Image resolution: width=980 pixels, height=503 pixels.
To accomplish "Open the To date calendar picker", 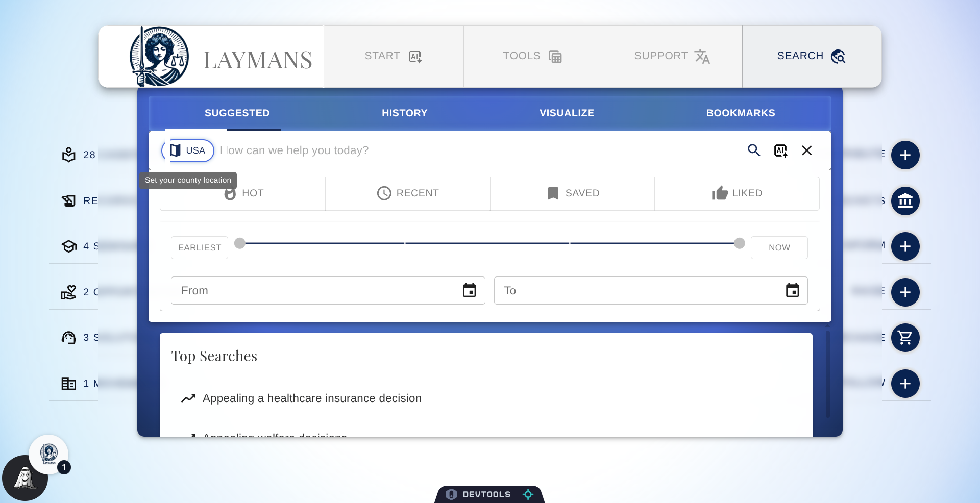I will 793,291.
